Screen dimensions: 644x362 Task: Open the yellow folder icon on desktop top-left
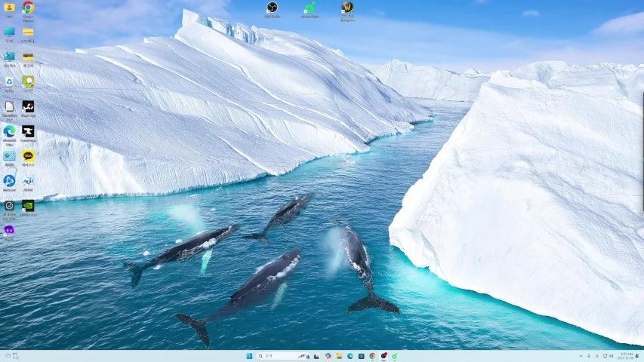click(x=9, y=8)
